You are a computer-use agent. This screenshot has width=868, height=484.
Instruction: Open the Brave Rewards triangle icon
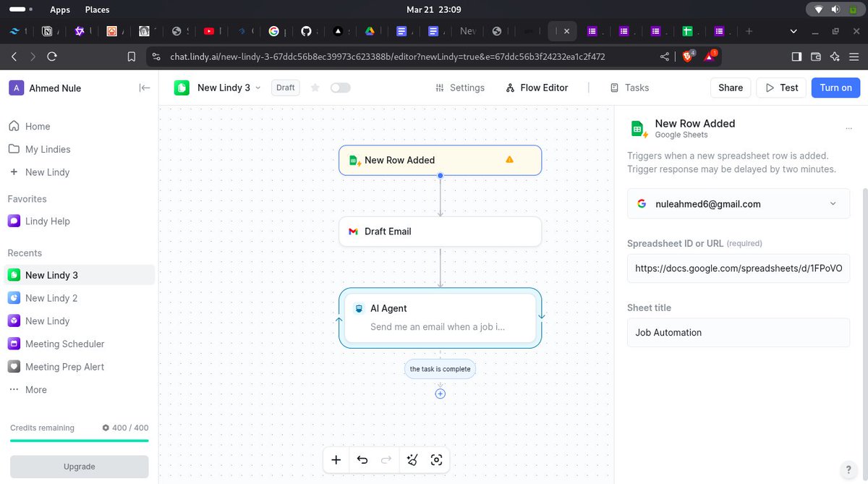point(711,56)
